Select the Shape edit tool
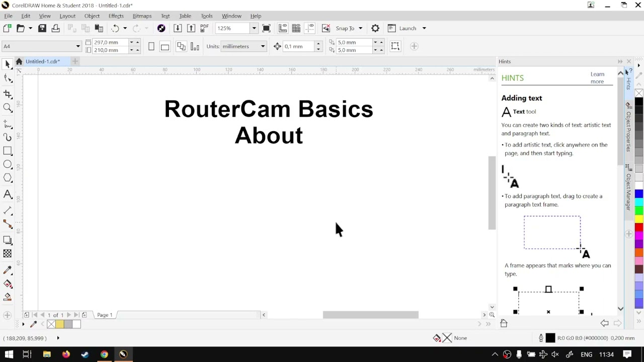 coord(8,78)
